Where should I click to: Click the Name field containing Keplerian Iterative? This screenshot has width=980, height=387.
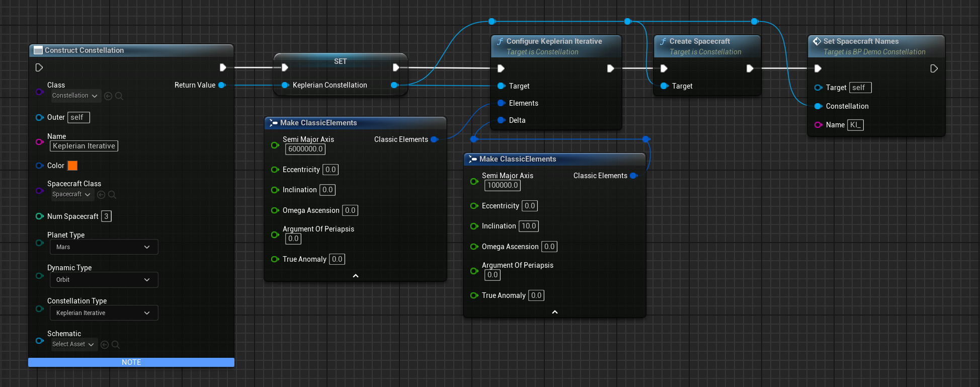84,146
